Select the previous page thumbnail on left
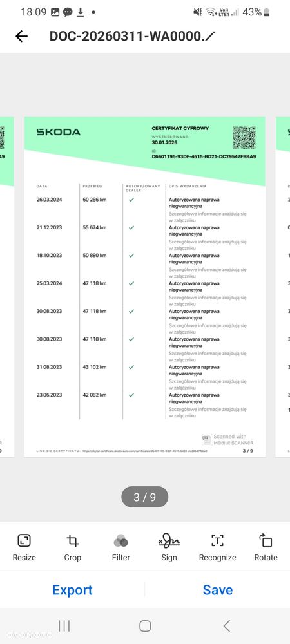Viewport: 290px width, 644px height. tap(7, 287)
